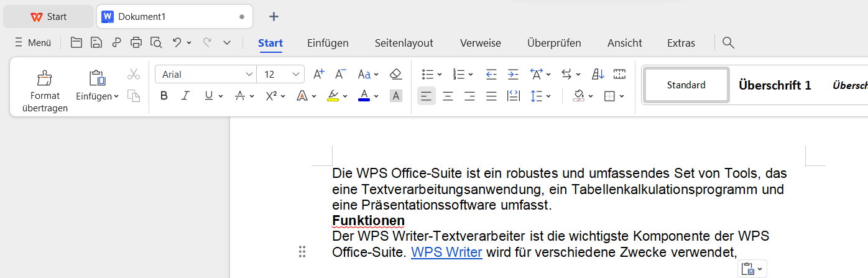Switch to the Einfügen ribbon tab
The image size is (868, 278).
click(x=328, y=43)
